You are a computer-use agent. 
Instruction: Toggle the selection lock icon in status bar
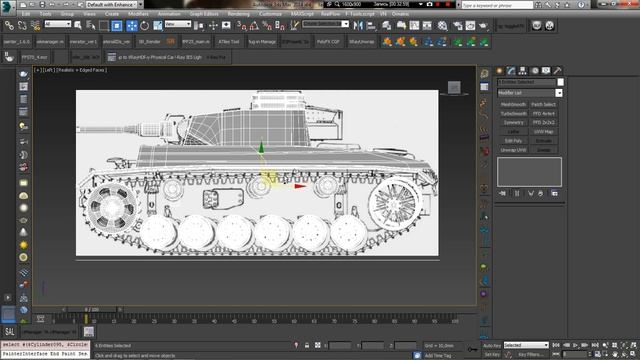(x=307, y=345)
